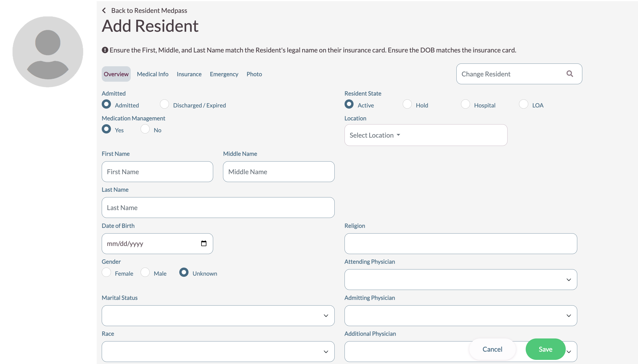Image resolution: width=638 pixels, height=364 pixels.
Task: Open the Admitting Physician dropdown
Action: click(x=461, y=316)
